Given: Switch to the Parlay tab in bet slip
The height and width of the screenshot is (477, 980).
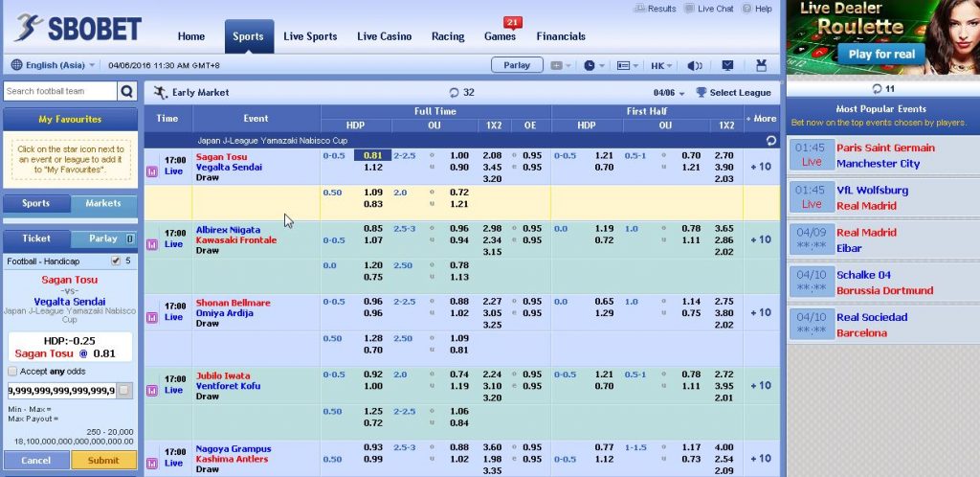Looking at the screenshot, I should tap(103, 238).
